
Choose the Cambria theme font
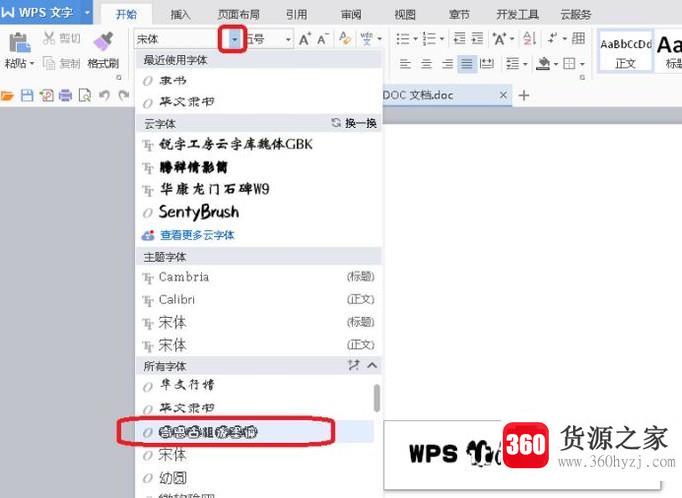pyautogui.click(x=258, y=277)
